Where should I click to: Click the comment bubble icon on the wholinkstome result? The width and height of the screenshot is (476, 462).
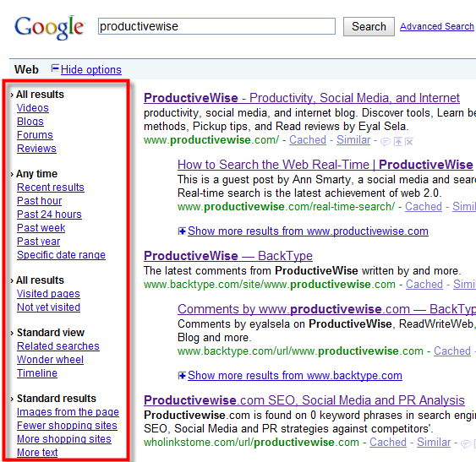465,443
